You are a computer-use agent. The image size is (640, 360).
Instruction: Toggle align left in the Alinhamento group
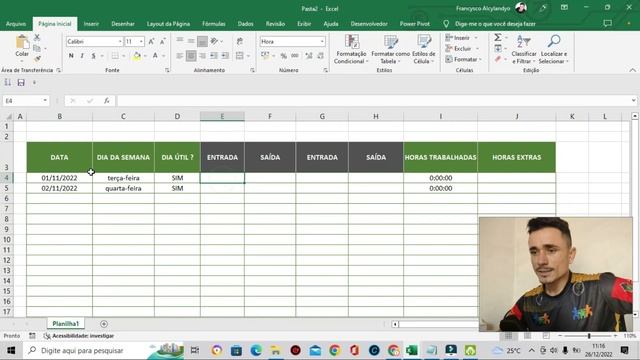(180, 56)
